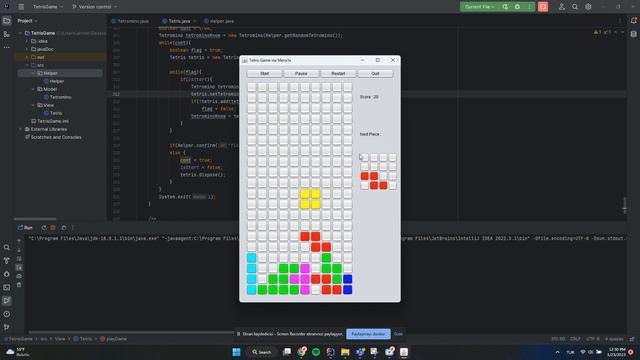Screen dimensions: 640x360
Task: Click the horizontal scrollbar in the Run console
Action: pos(131,332)
